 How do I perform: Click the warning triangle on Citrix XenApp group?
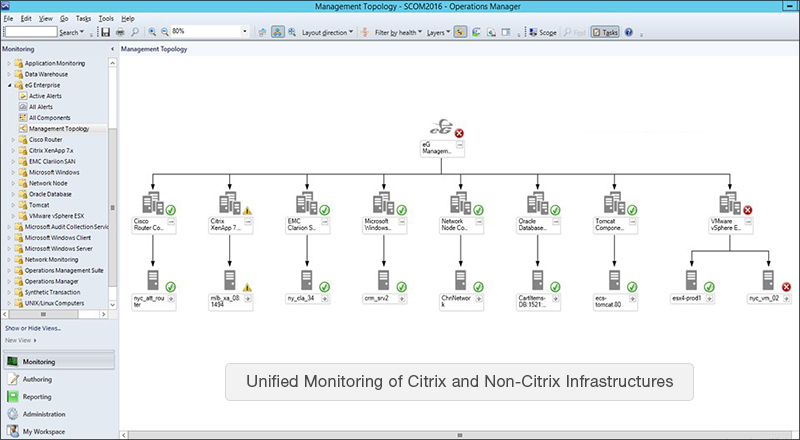coord(247,210)
